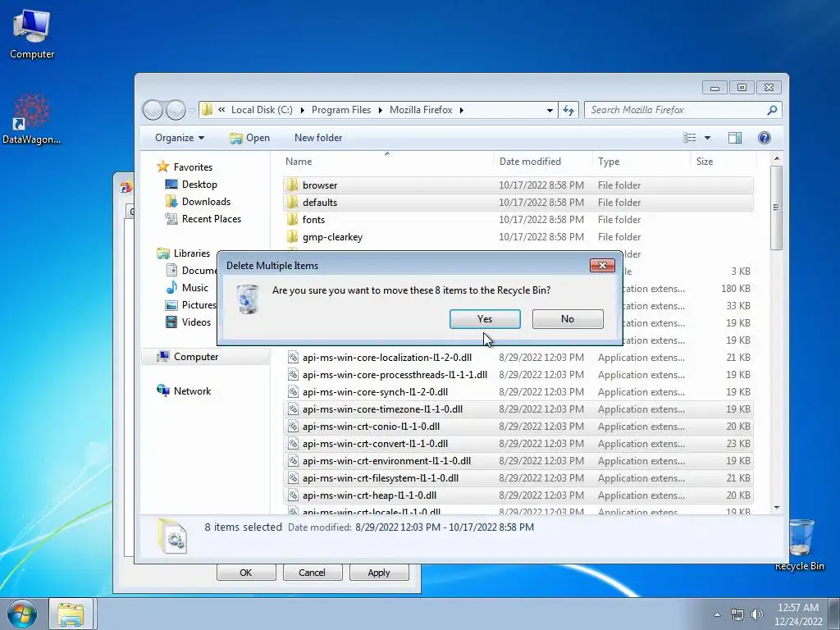Screen dimensions: 840x630
Task: Click Program Files in address bar
Action: pyautogui.click(x=341, y=110)
